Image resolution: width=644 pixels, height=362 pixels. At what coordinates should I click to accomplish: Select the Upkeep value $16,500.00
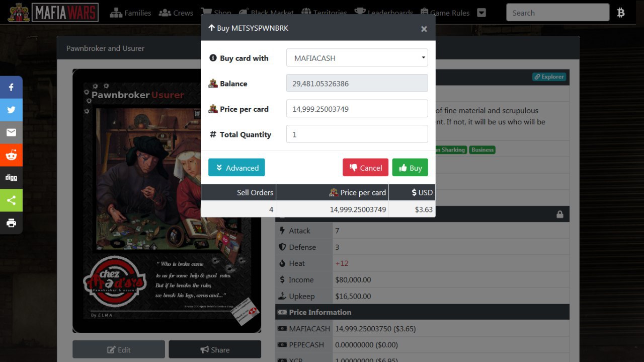pyautogui.click(x=353, y=296)
